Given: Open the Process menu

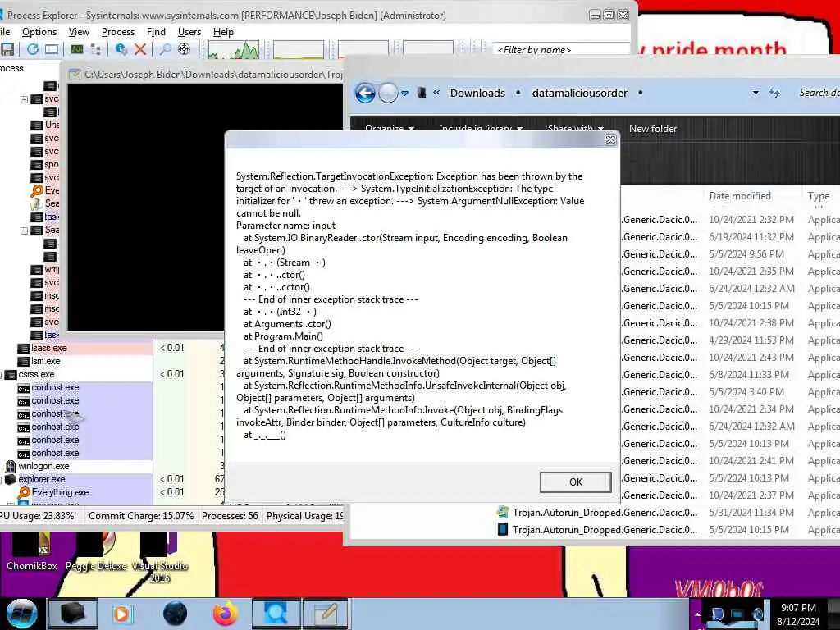Looking at the screenshot, I should (x=118, y=32).
